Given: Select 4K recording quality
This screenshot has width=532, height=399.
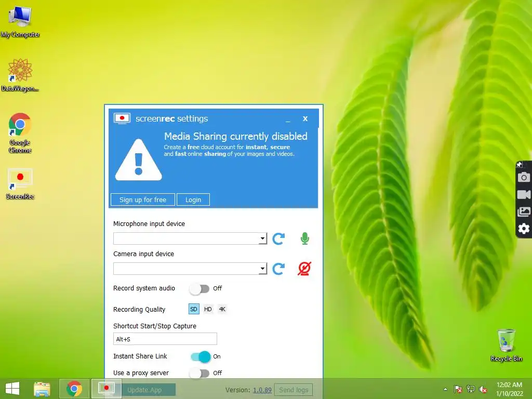Looking at the screenshot, I should click(x=222, y=309).
